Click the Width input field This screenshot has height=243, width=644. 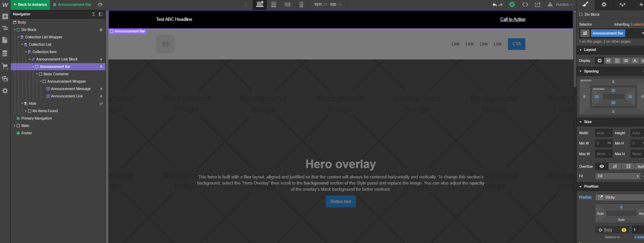pyautogui.click(x=604, y=133)
